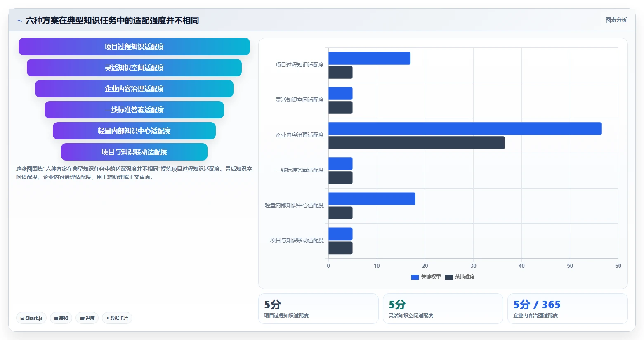This screenshot has height=340, width=644.
Task: Click the y-axis label 企业内容治理适配度
Action: click(x=300, y=135)
